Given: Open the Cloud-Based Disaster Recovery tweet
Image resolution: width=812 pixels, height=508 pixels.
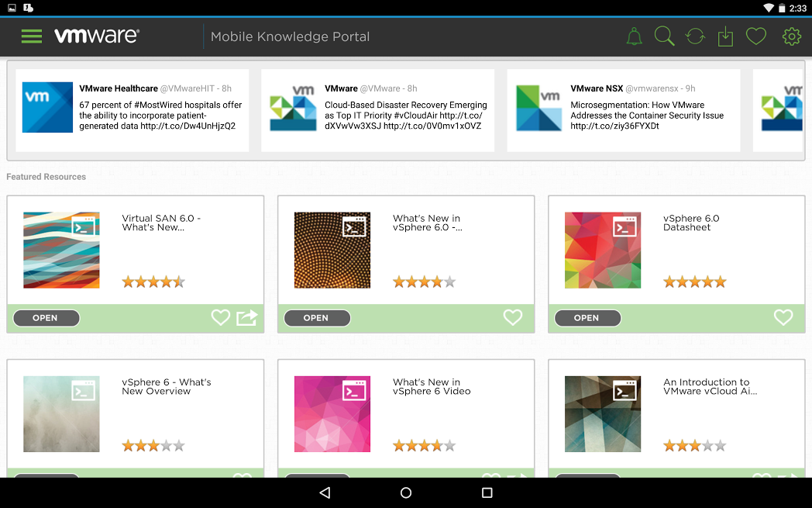Looking at the screenshot, I should tap(405, 115).
